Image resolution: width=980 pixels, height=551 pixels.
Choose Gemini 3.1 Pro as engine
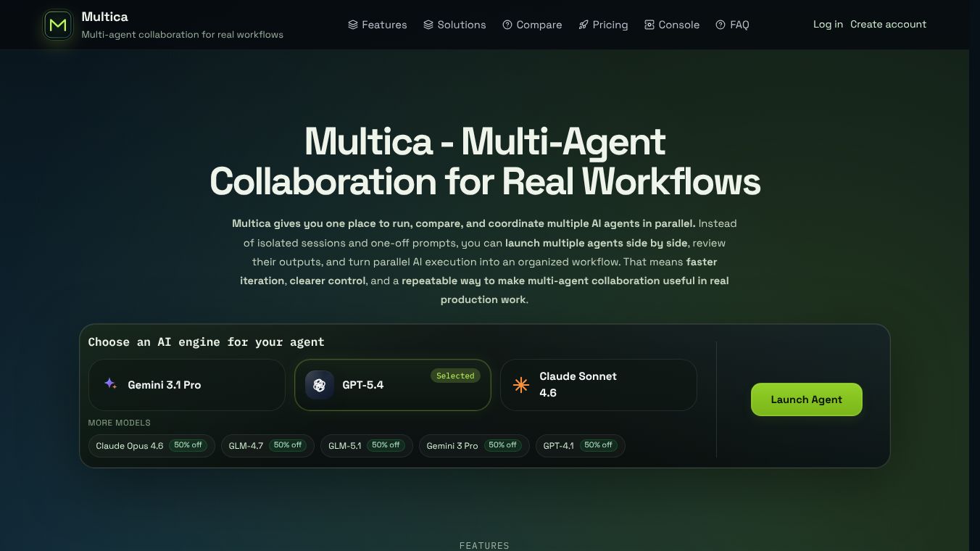[187, 385]
